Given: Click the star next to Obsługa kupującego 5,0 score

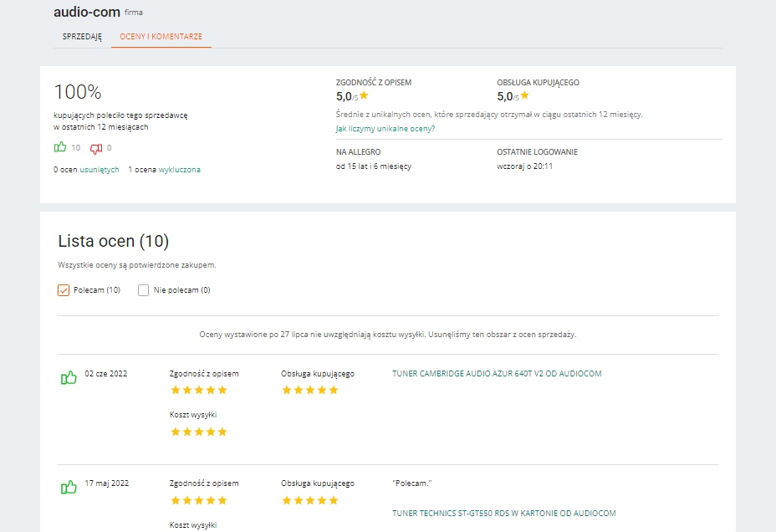Looking at the screenshot, I should 525,96.
